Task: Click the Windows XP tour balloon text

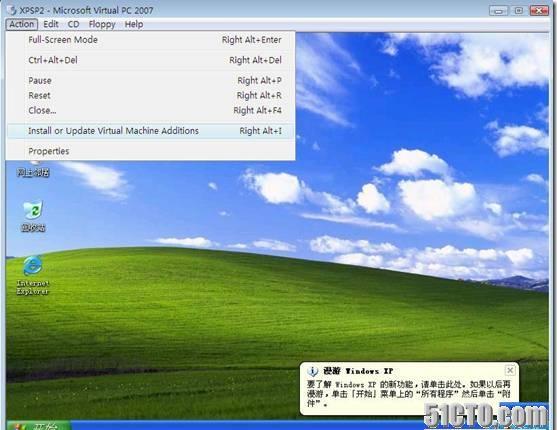Action: click(x=409, y=394)
